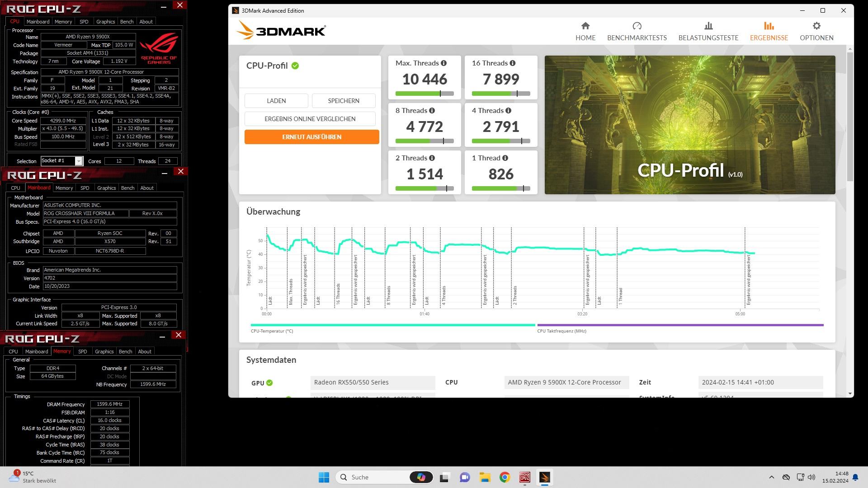868x488 pixels.
Task: Open Bench tab in top CPU-Z window
Action: tap(127, 22)
